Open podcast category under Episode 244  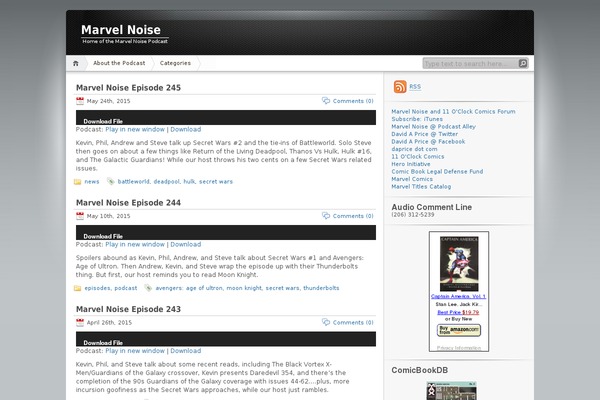[126, 288]
